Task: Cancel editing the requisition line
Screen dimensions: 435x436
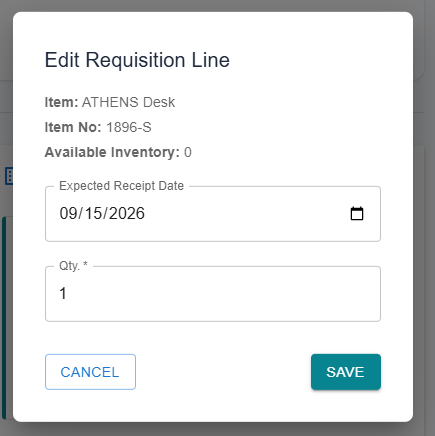Action: (x=90, y=372)
